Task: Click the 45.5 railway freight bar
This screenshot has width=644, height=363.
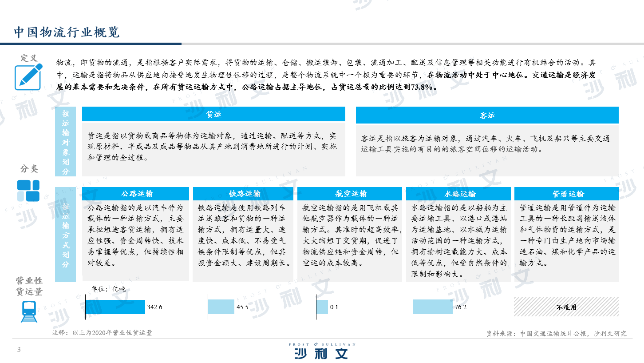Action: coord(221,307)
